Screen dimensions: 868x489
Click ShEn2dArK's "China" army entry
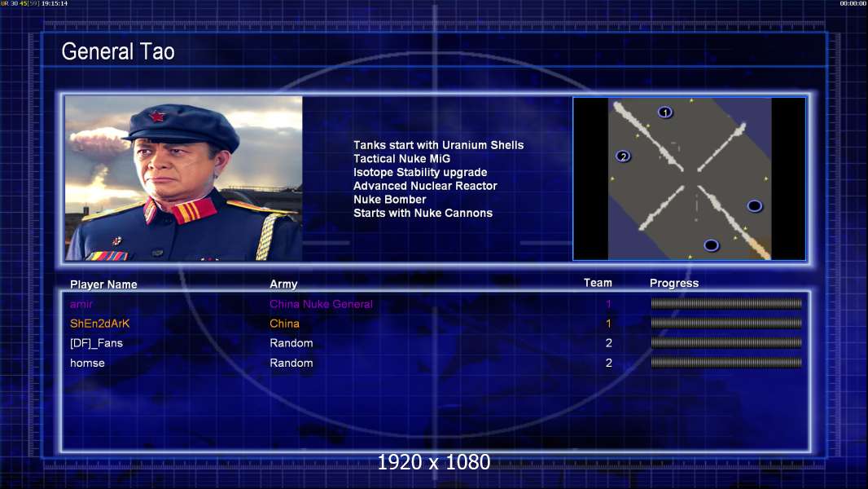click(x=284, y=324)
